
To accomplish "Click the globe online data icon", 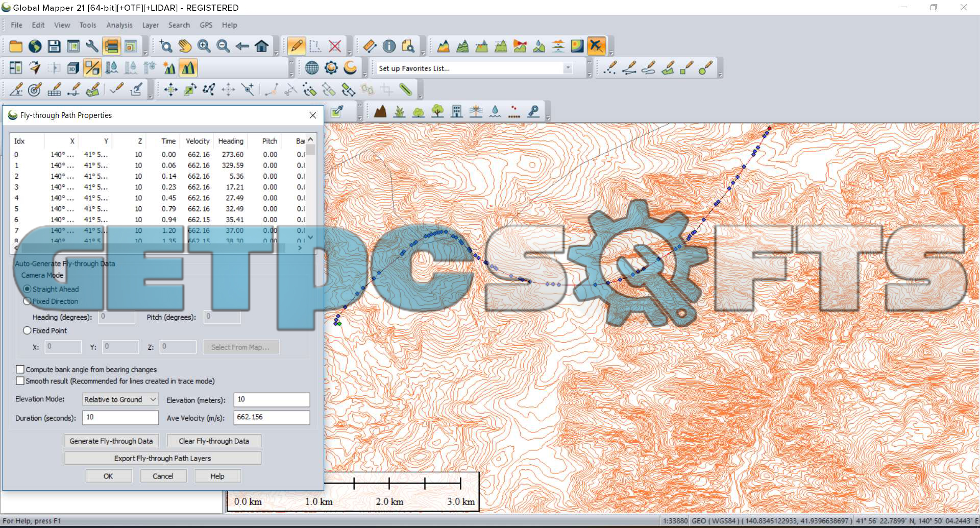I will point(35,46).
